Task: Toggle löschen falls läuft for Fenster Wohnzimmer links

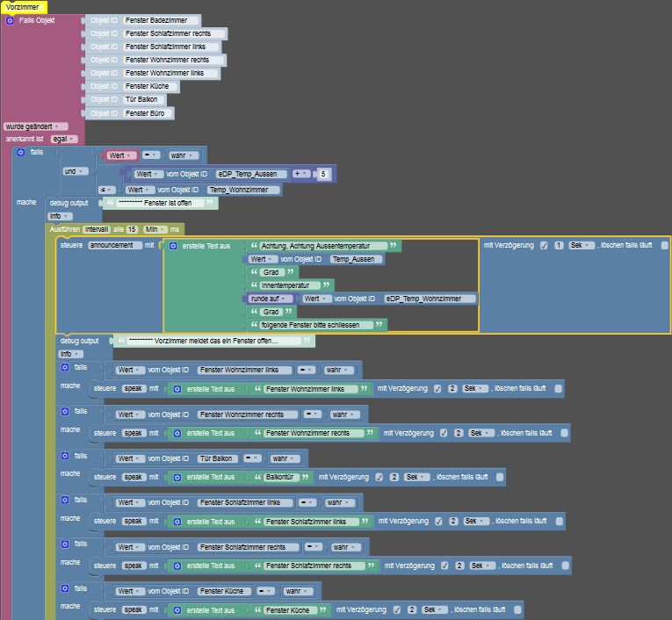Action: click(559, 389)
